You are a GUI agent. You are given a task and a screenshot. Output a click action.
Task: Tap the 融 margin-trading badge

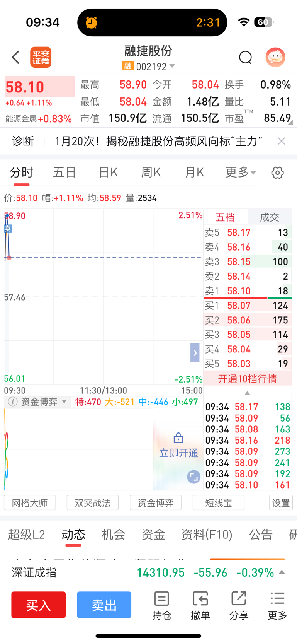coord(127,66)
